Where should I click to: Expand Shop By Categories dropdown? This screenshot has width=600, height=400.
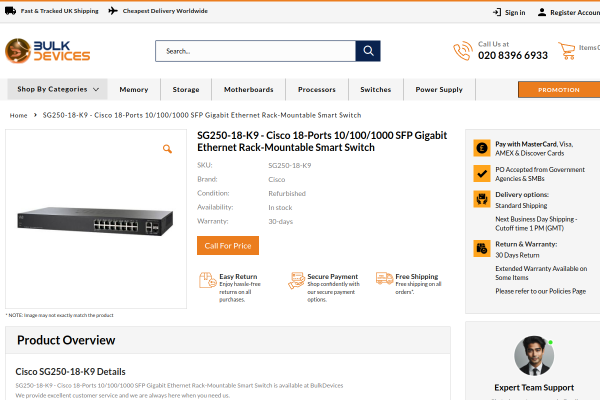tap(58, 89)
